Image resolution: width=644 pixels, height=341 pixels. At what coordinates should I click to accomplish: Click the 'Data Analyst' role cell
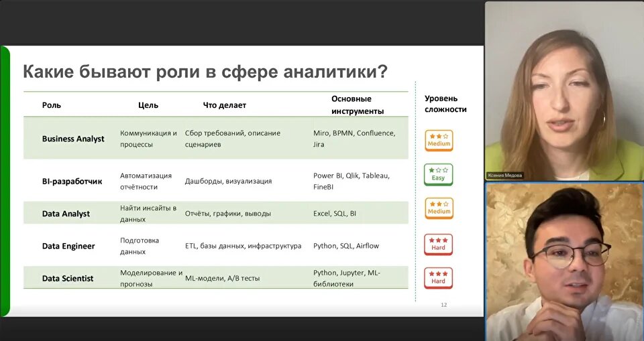tap(66, 214)
